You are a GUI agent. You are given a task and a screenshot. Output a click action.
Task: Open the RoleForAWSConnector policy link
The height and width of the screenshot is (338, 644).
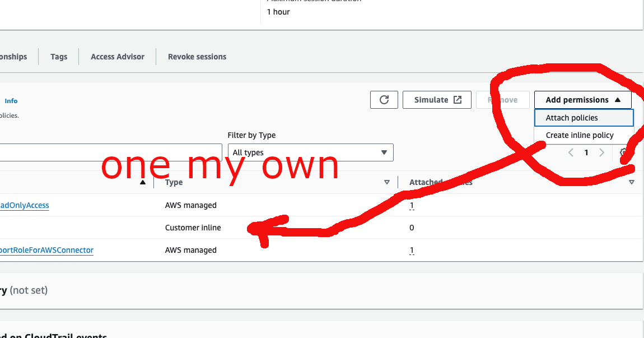click(46, 250)
